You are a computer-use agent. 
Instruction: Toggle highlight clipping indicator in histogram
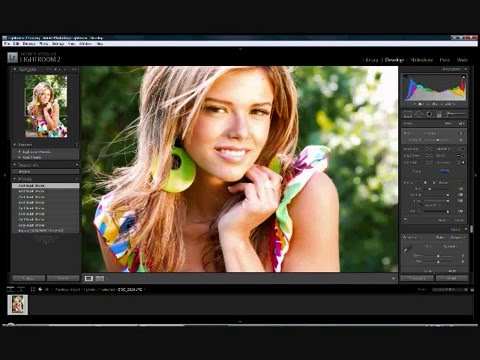click(463, 77)
